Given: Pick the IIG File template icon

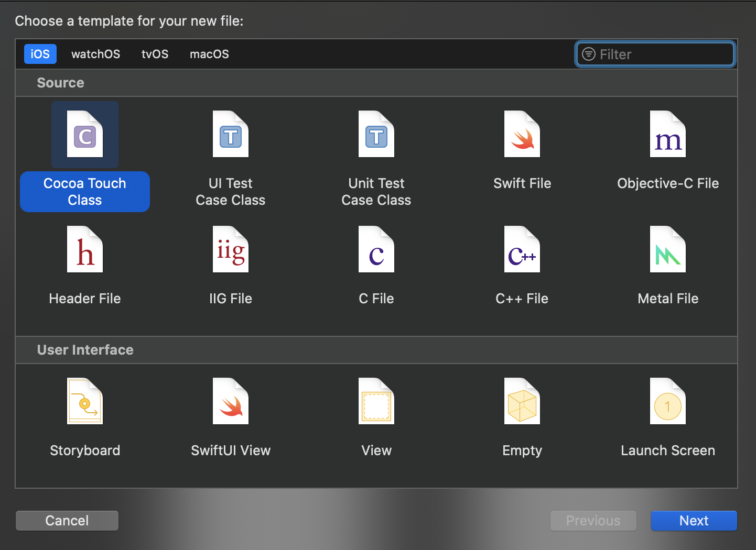Looking at the screenshot, I should click(x=231, y=249).
